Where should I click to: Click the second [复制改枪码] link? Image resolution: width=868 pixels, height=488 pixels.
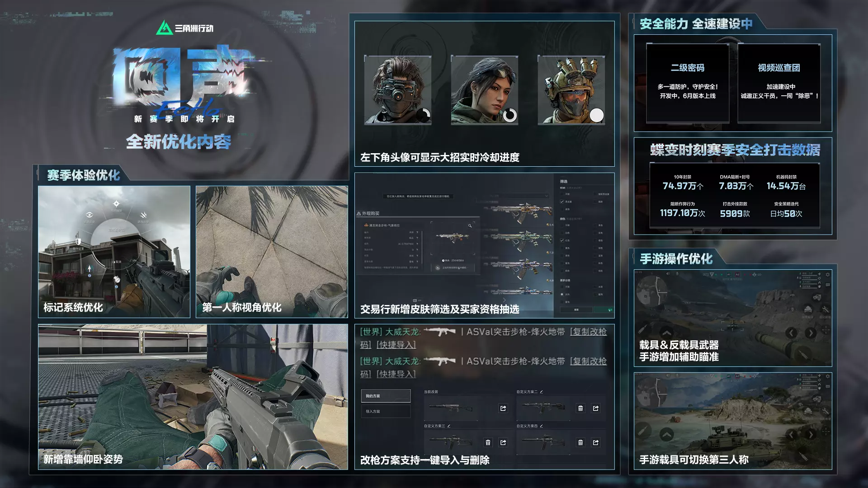588,361
